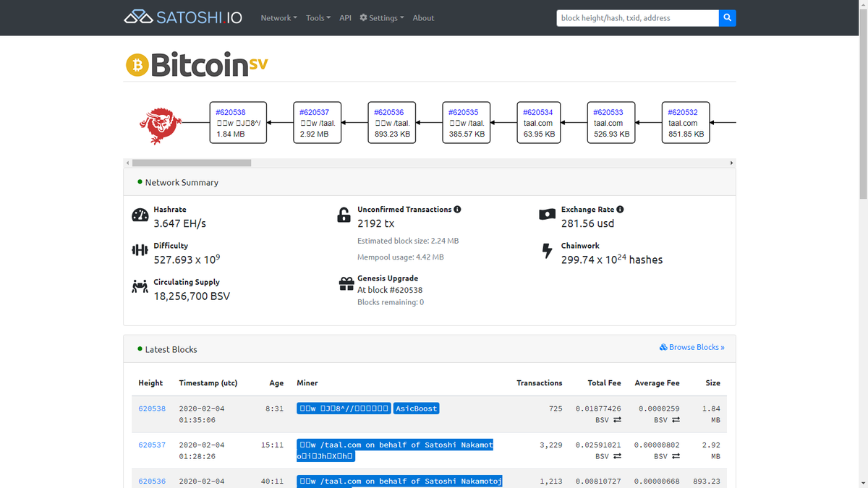The width and height of the screenshot is (868, 488).
Task: Click 'At block #620538' text
Action: (390, 290)
